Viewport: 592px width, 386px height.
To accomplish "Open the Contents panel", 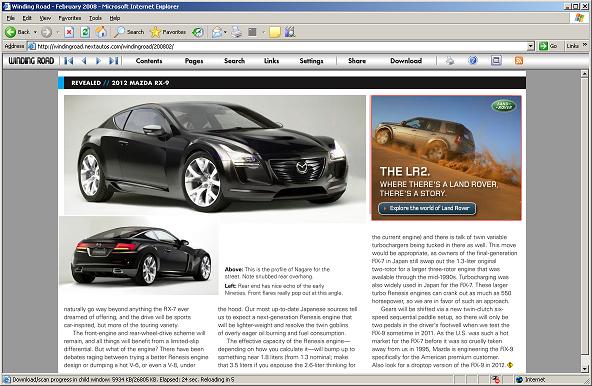I will (x=149, y=61).
